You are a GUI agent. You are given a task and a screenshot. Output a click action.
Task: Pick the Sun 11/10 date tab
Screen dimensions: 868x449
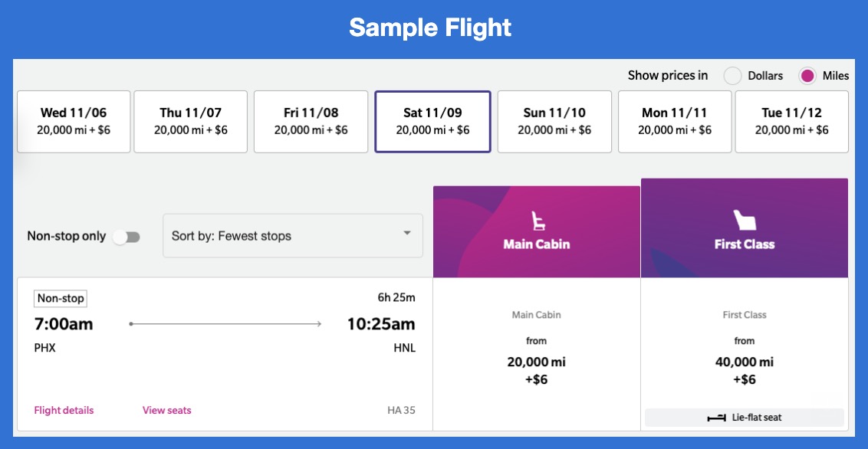[x=554, y=122]
